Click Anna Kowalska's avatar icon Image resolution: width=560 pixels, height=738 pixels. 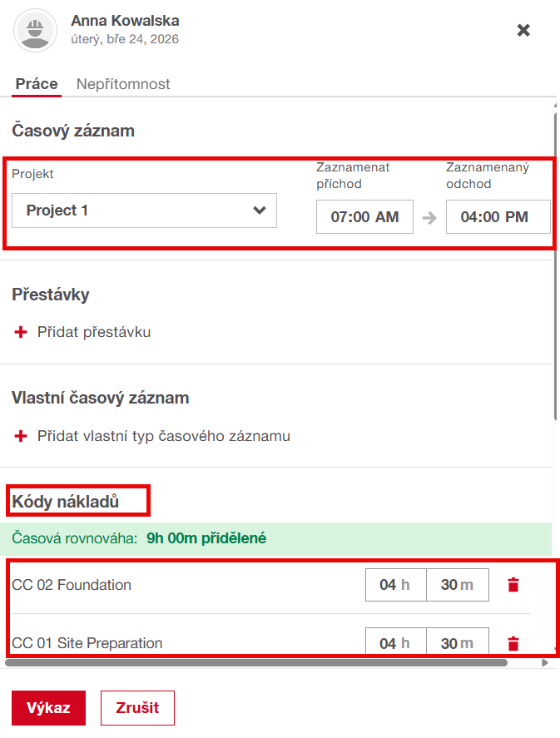[x=35, y=30]
